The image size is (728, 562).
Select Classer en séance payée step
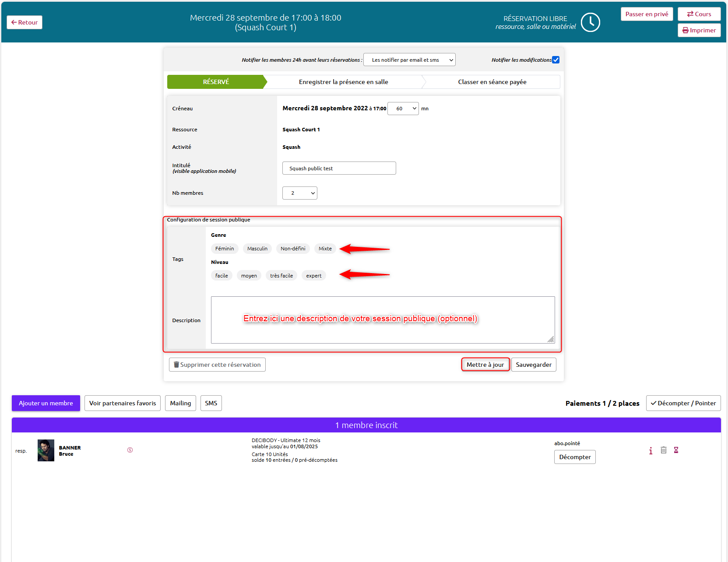(x=492, y=82)
